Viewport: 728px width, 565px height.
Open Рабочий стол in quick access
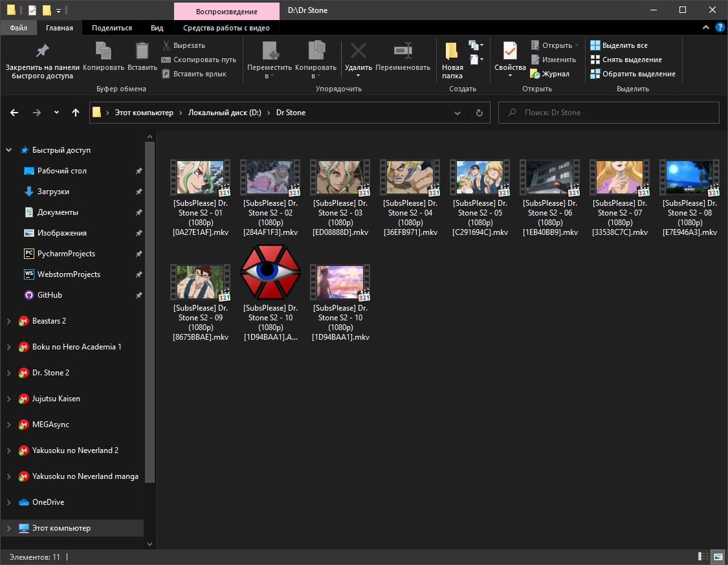point(61,171)
